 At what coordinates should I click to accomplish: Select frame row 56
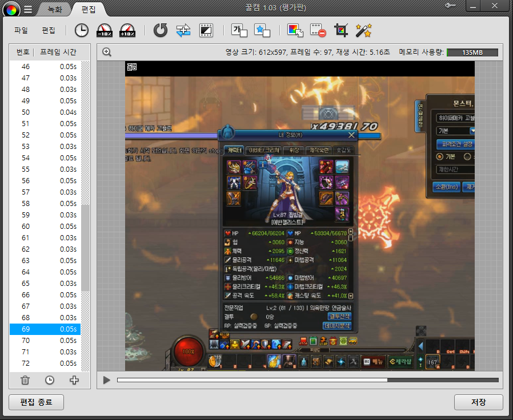click(45, 181)
